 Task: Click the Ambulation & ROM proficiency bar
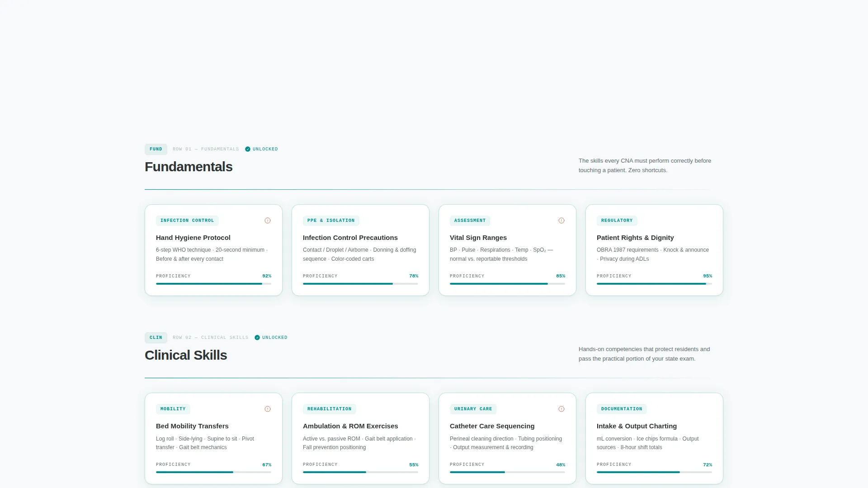360,472
